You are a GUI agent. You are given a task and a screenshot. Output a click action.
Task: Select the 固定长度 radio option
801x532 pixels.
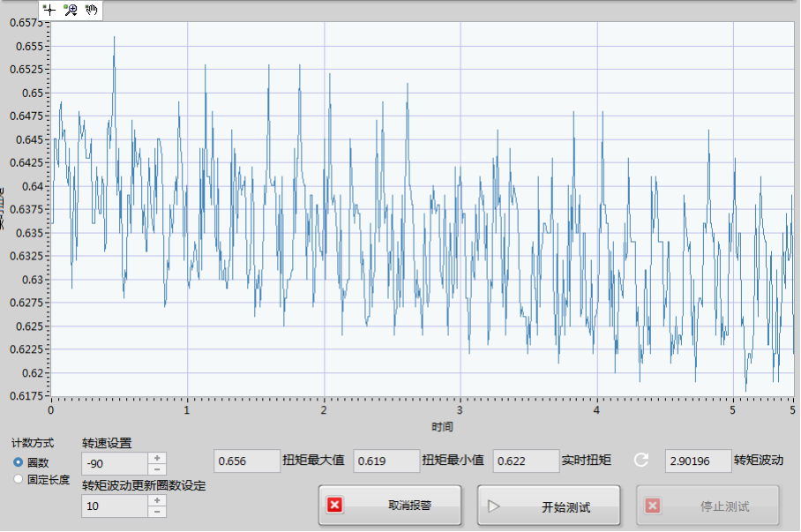click(18, 479)
